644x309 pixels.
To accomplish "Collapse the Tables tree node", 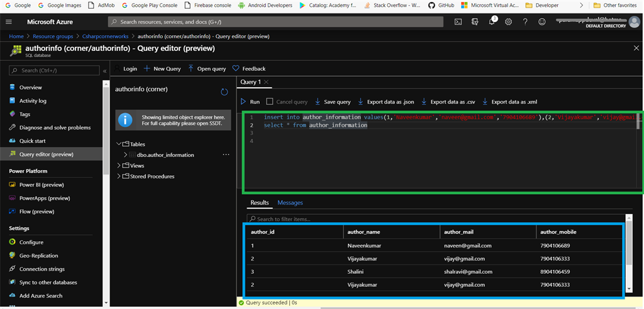I will click(x=119, y=144).
